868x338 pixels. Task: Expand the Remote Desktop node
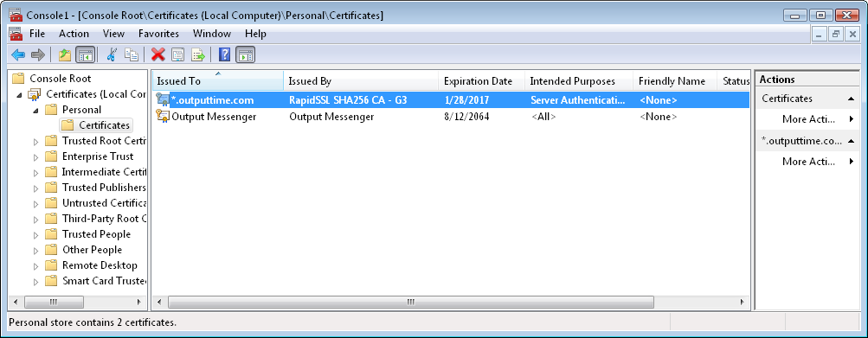pyautogui.click(x=36, y=265)
